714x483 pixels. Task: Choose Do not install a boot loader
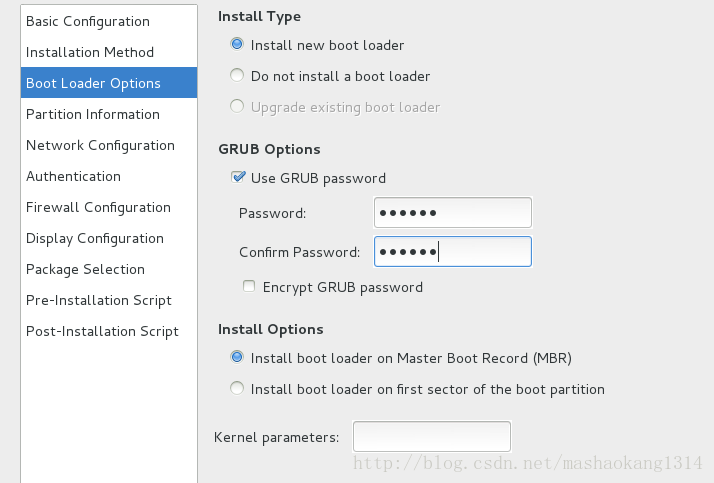point(237,76)
